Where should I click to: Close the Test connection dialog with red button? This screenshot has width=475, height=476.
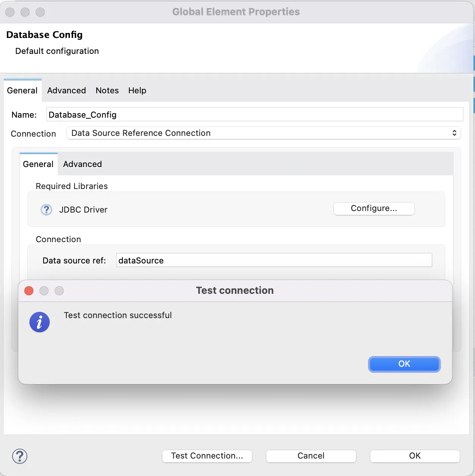click(x=29, y=291)
